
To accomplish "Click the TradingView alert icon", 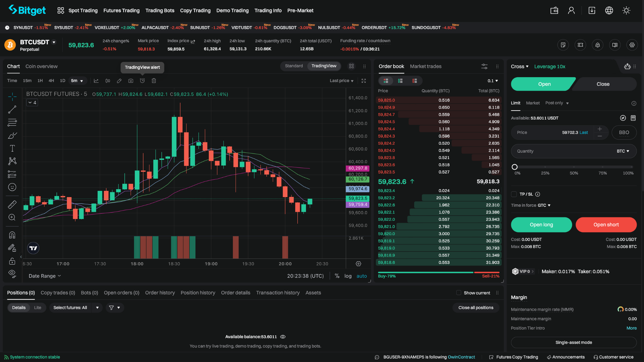I will (142, 80).
